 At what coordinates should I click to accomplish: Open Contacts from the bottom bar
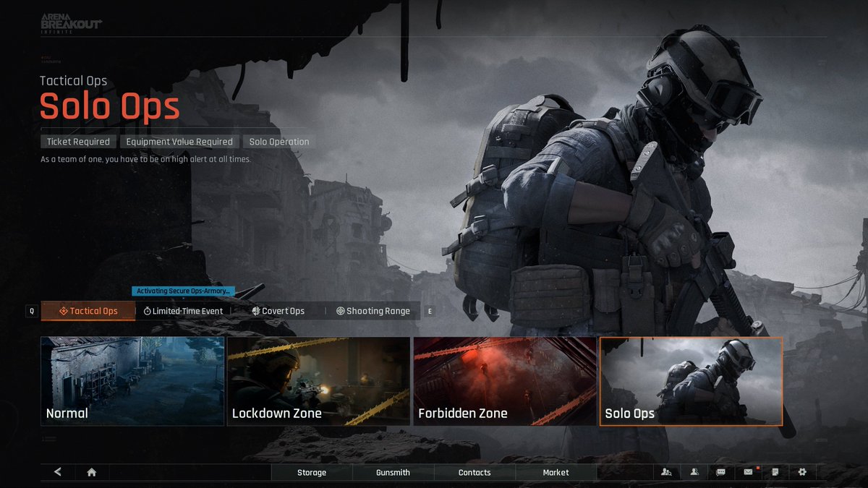pos(475,472)
